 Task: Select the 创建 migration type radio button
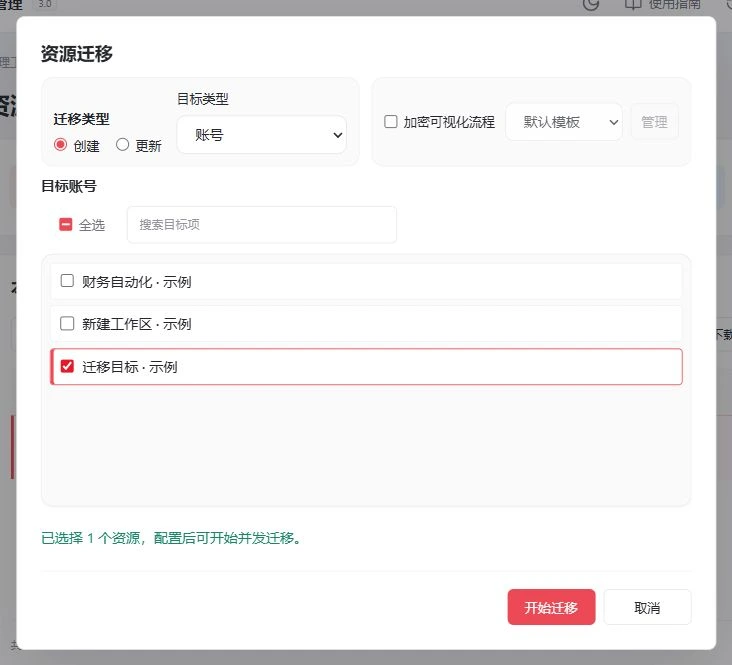[x=60, y=145]
